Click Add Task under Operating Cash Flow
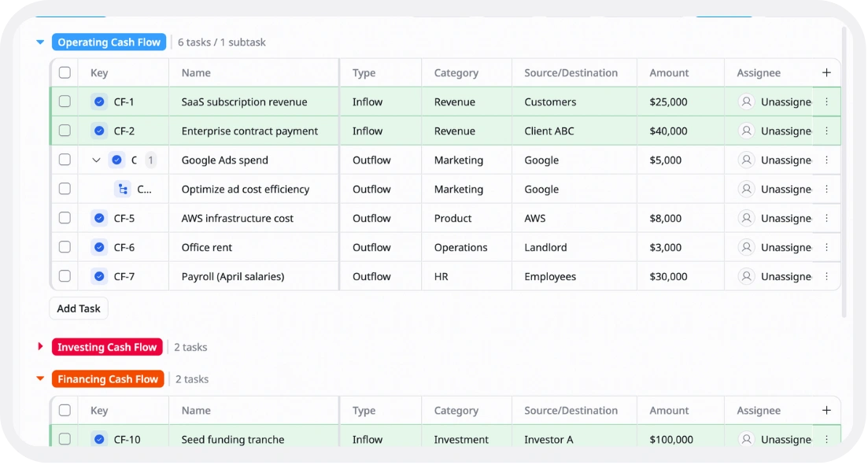Image resolution: width=868 pixels, height=465 pixels. point(79,309)
